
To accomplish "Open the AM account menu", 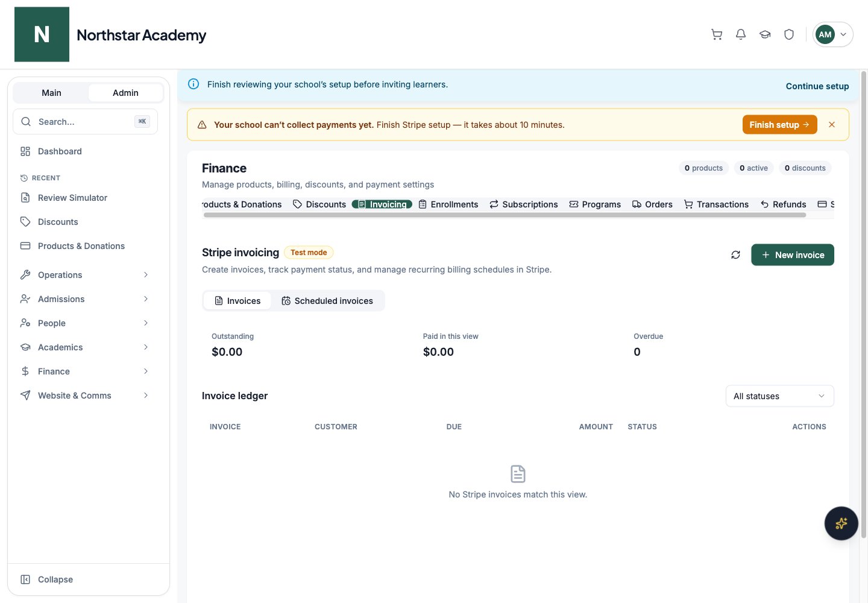I will (832, 34).
